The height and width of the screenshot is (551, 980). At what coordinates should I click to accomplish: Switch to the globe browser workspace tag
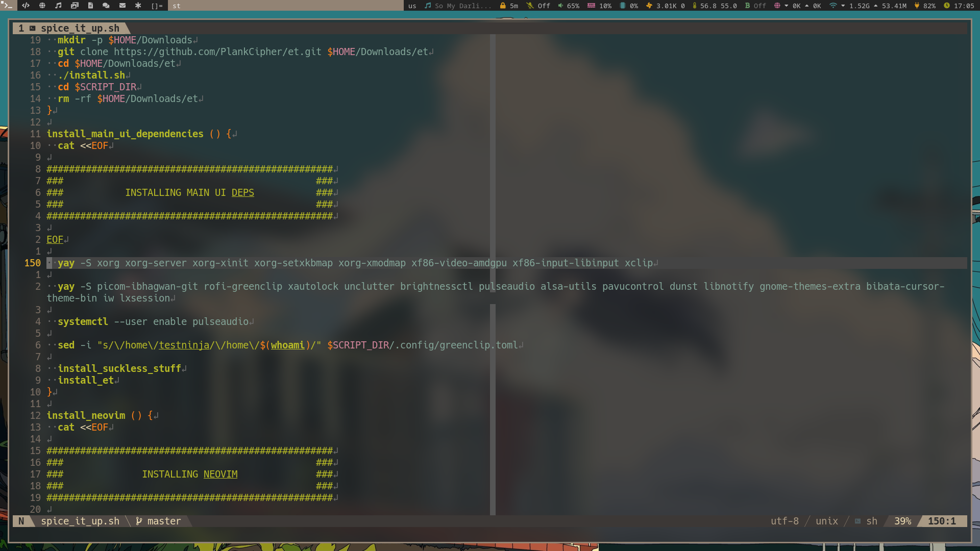[x=42, y=6]
